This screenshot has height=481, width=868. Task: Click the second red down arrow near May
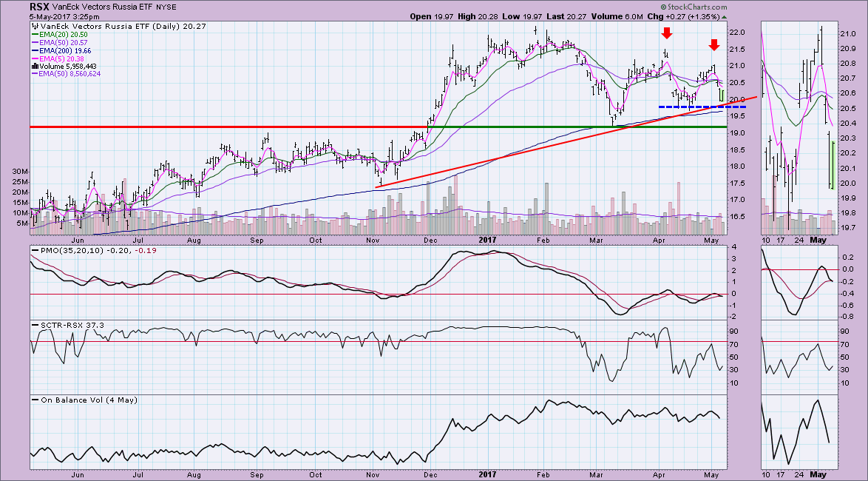click(x=713, y=44)
